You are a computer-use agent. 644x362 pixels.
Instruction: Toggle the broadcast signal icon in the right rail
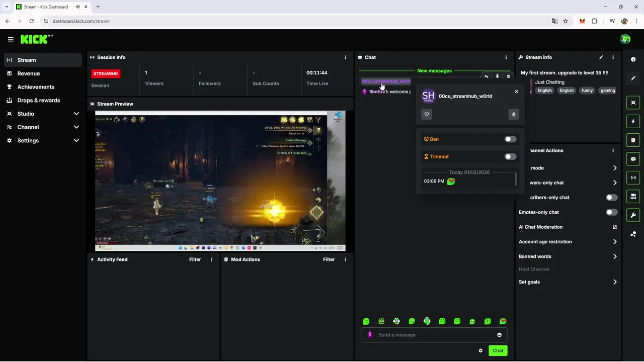tap(633, 177)
